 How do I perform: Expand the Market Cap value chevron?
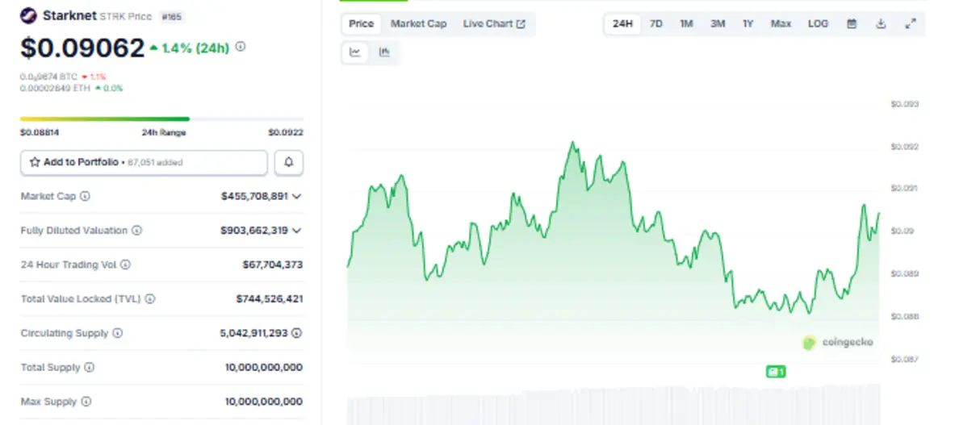tap(297, 196)
